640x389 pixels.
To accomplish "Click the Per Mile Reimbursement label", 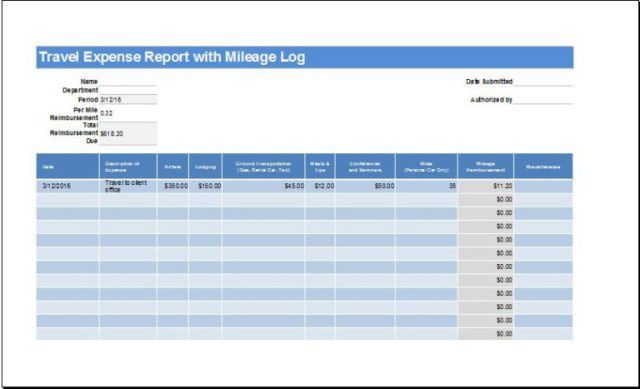I will point(74,114).
